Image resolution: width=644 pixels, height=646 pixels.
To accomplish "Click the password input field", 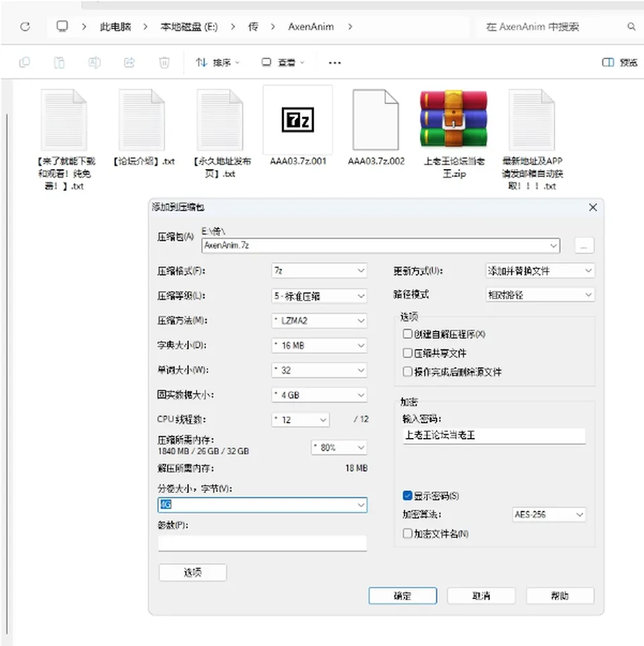I will pos(494,435).
